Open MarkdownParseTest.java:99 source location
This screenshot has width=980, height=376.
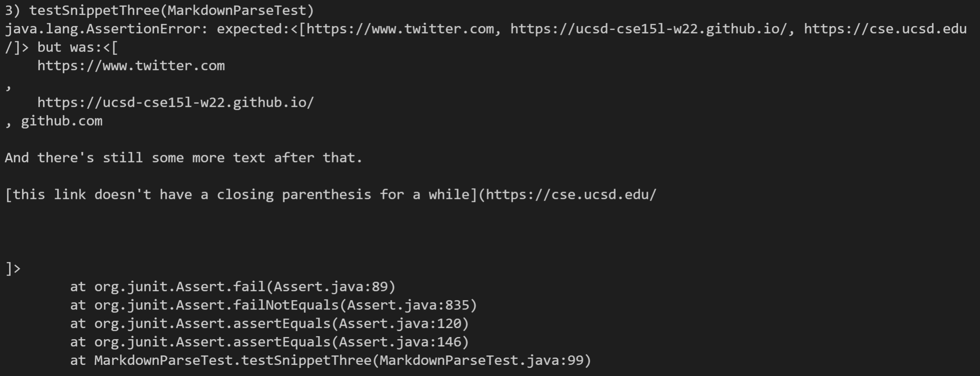pos(481,360)
